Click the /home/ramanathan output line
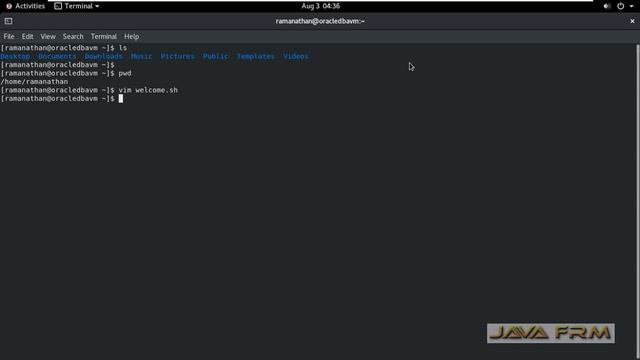This screenshot has width=640, height=360. pyautogui.click(x=34, y=82)
